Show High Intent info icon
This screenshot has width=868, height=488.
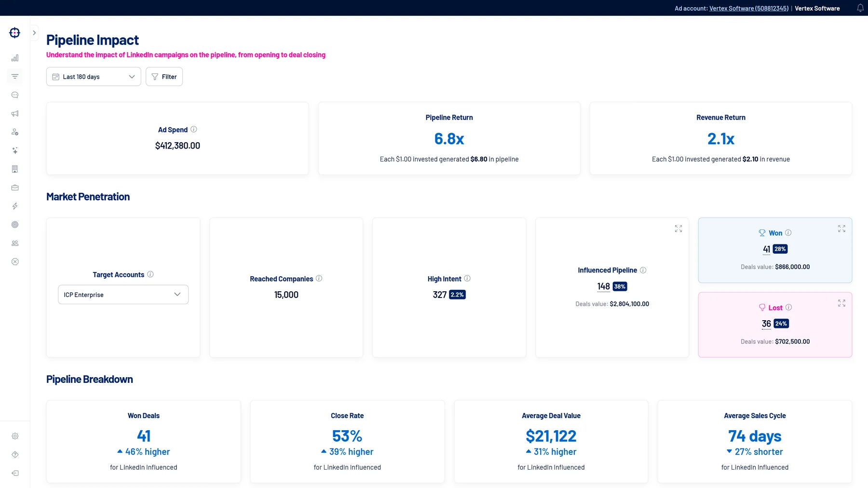click(467, 278)
